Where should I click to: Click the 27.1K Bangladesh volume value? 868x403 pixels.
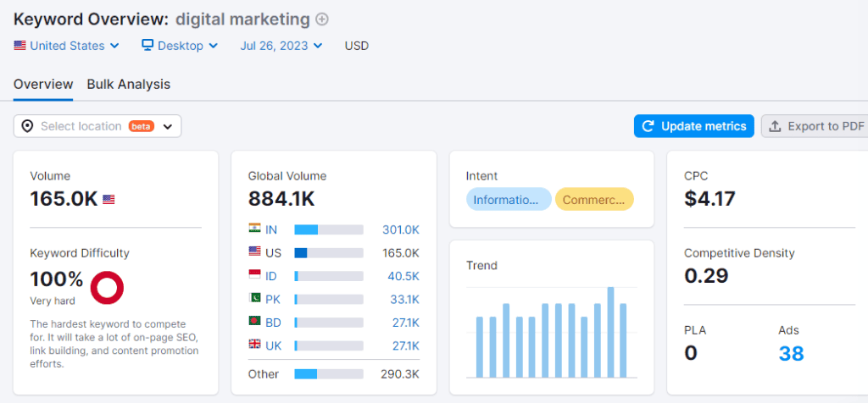click(x=404, y=323)
